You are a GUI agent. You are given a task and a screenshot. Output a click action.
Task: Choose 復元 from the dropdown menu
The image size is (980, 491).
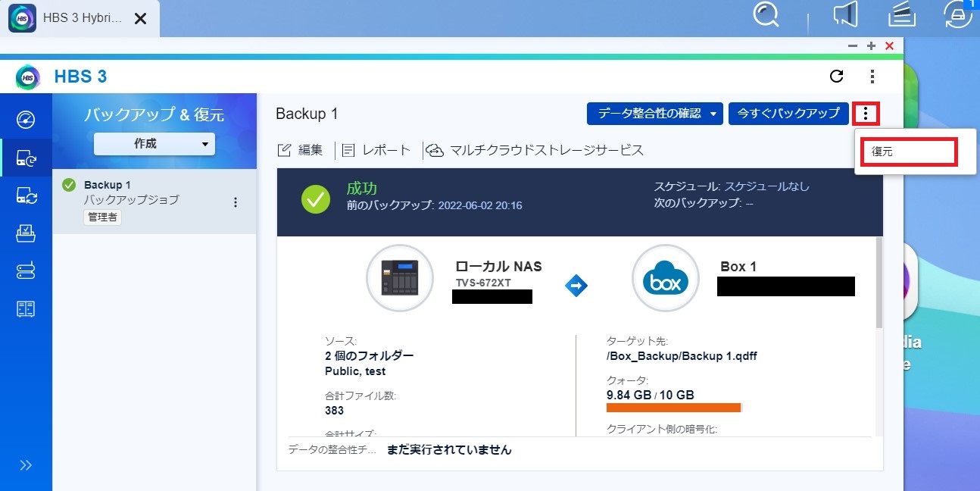pos(910,152)
